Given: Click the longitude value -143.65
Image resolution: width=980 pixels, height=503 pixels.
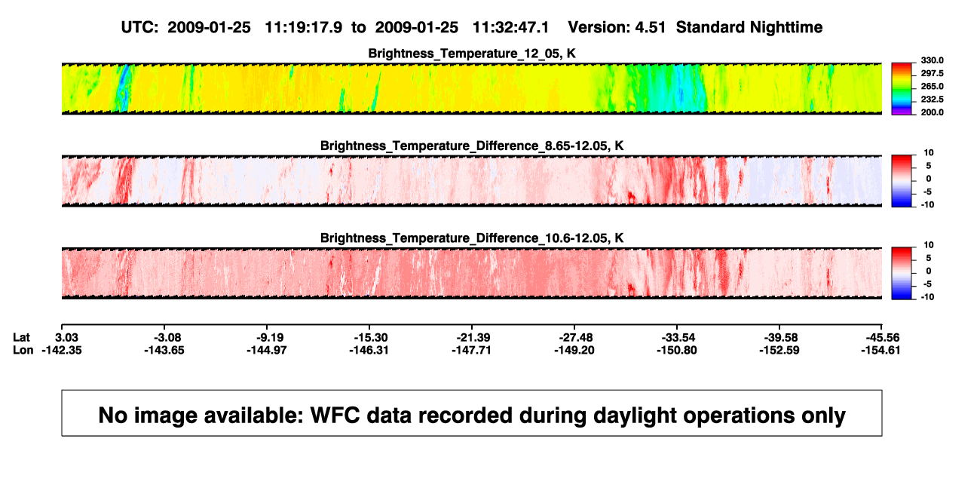Looking at the screenshot, I should [x=164, y=350].
